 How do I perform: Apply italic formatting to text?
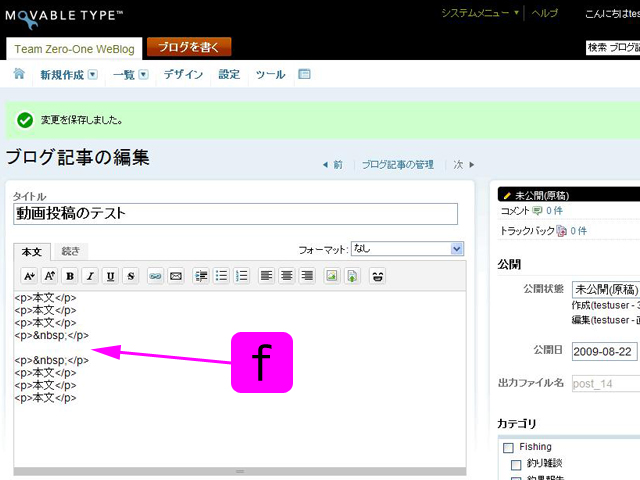[90, 276]
